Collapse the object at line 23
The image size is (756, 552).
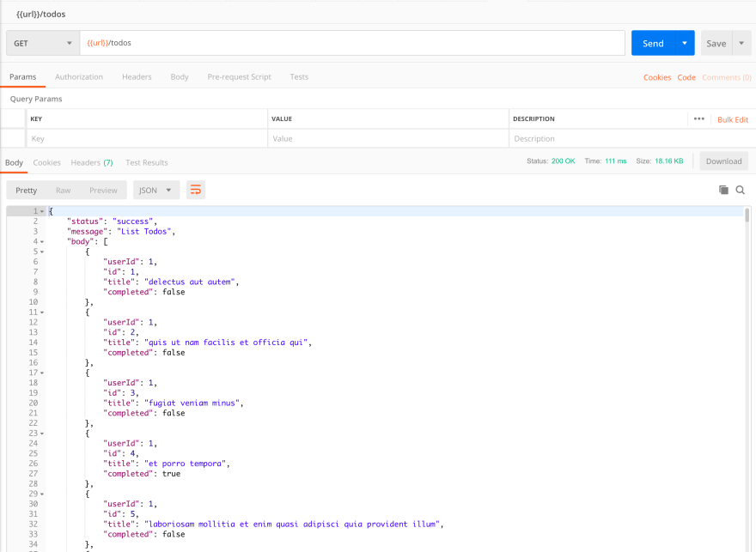(x=42, y=434)
